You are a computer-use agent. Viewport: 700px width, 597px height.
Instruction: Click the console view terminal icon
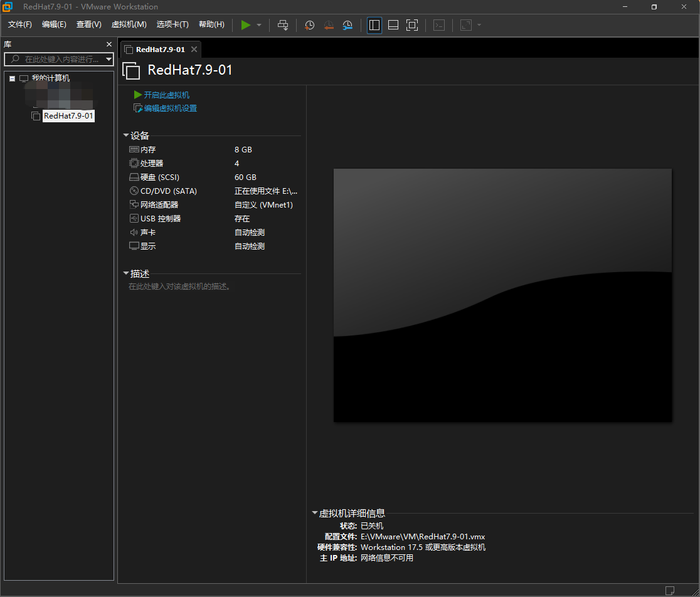tap(439, 25)
